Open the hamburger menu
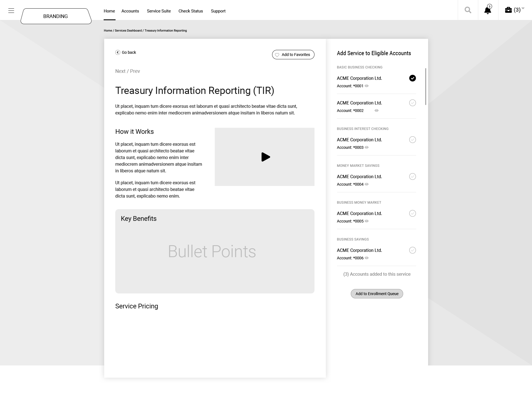This screenshot has width=532, height=399. [11, 11]
